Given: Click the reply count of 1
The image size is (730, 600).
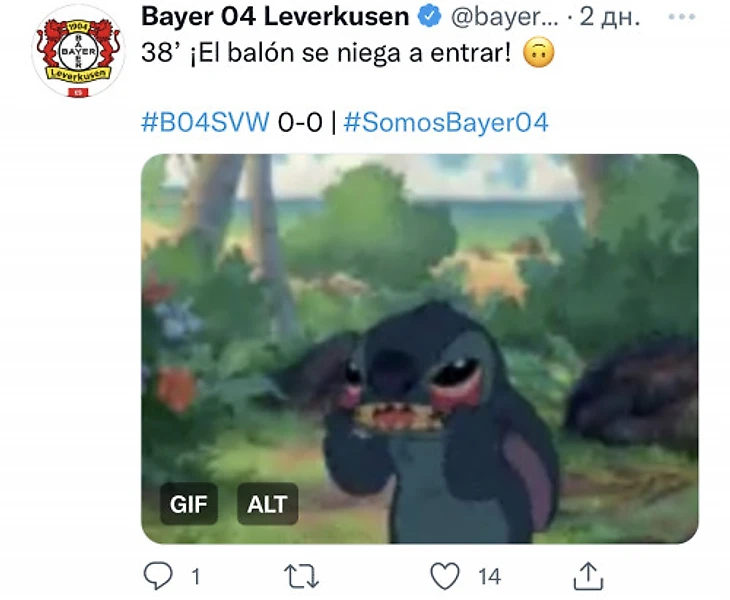Looking at the screenshot, I should [x=196, y=577].
